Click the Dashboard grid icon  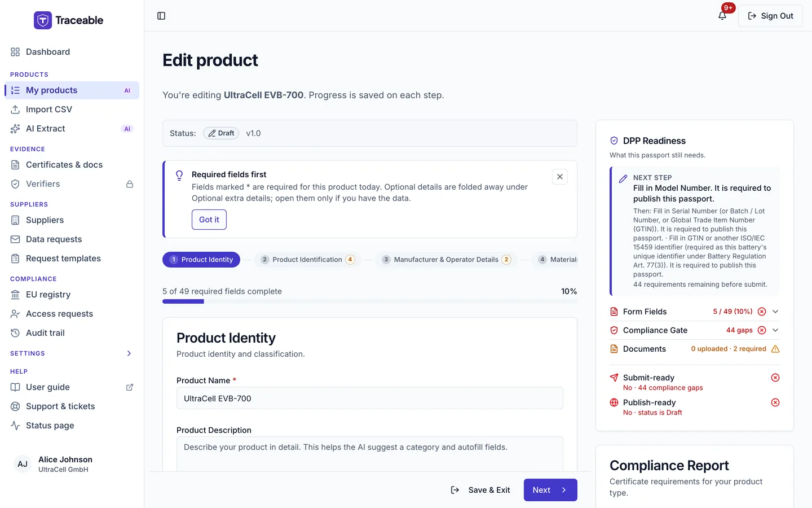click(15, 52)
